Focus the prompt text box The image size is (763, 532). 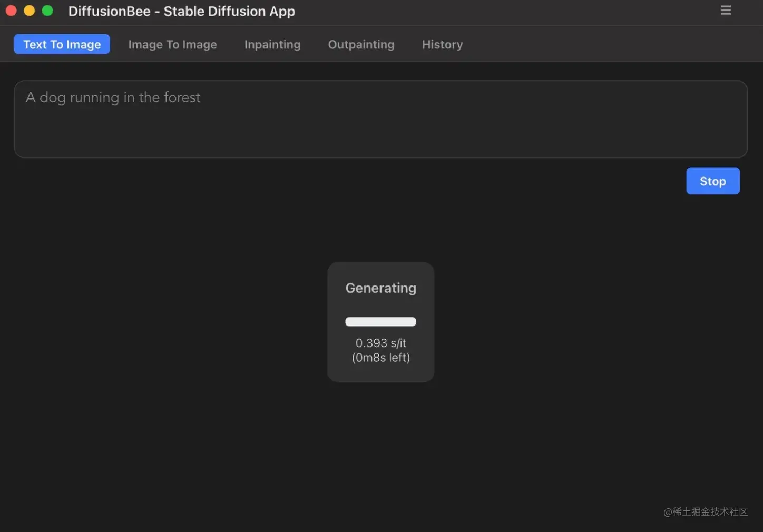tap(380, 119)
